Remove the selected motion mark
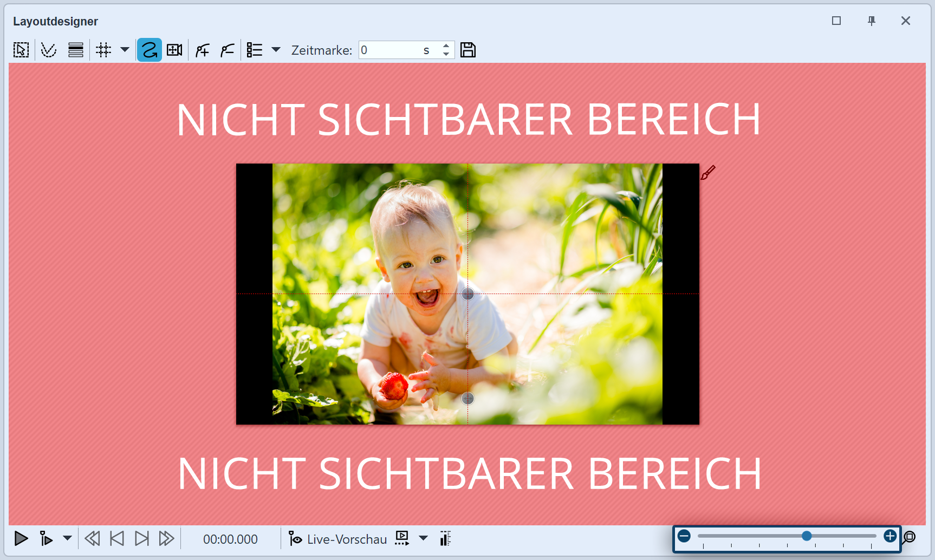This screenshot has height=560, width=935. (x=227, y=49)
